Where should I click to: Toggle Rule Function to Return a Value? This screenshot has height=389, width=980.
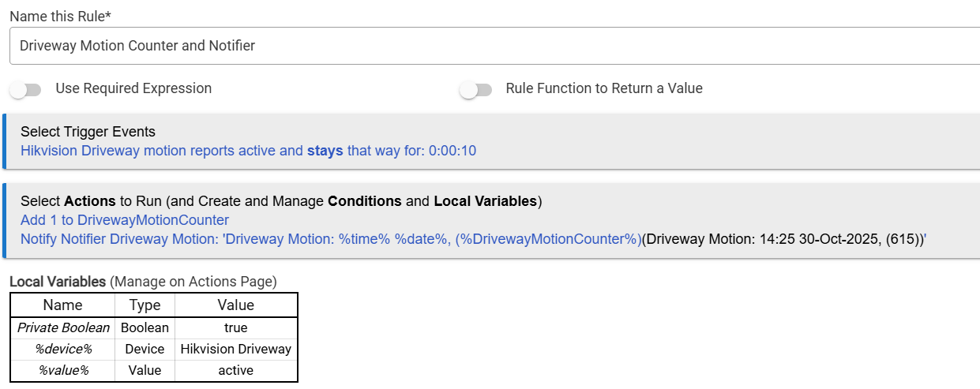475,89
